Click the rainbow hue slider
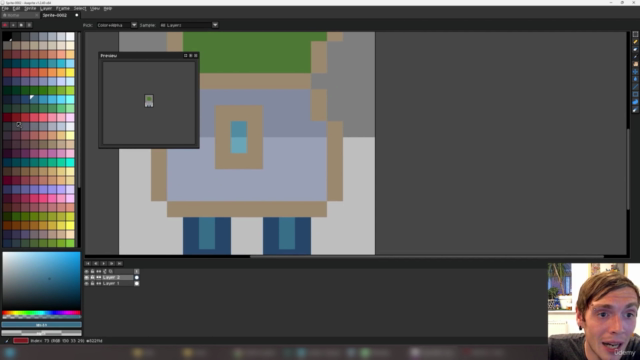 coord(41,313)
